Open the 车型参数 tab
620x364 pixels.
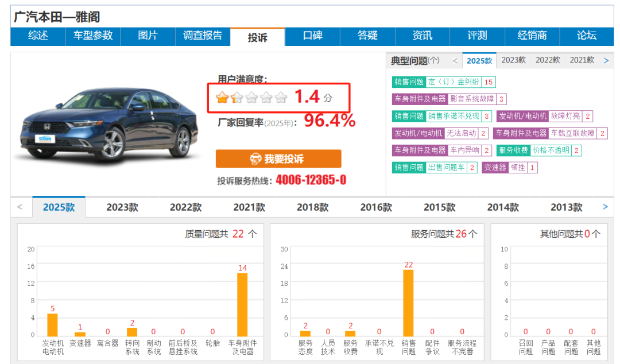pos(93,36)
